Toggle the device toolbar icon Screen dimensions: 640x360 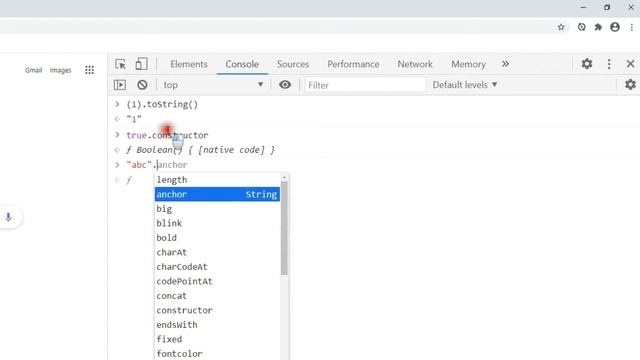(141, 64)
